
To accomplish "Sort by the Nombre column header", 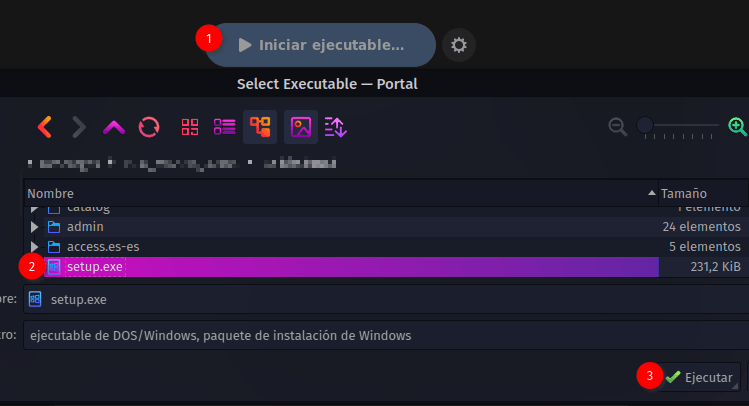I will pyautogui.click(x=341, y=193).
